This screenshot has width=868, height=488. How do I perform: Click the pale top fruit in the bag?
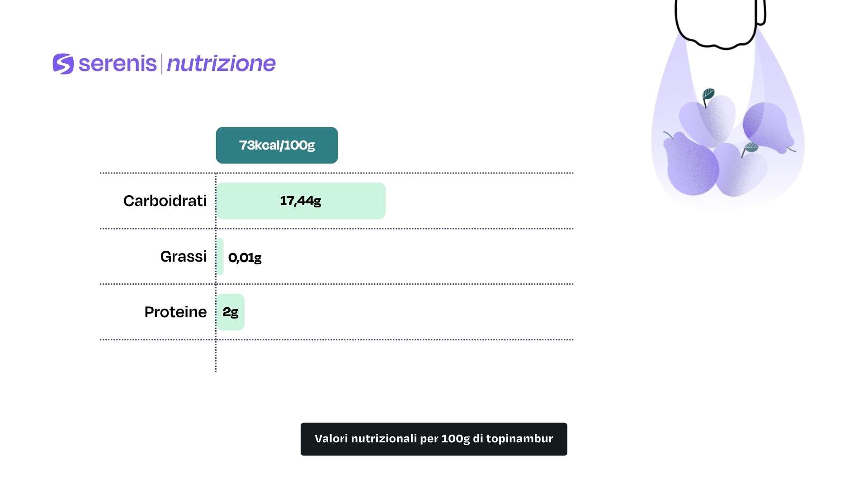pyautogui.click(x=714, y=120)
